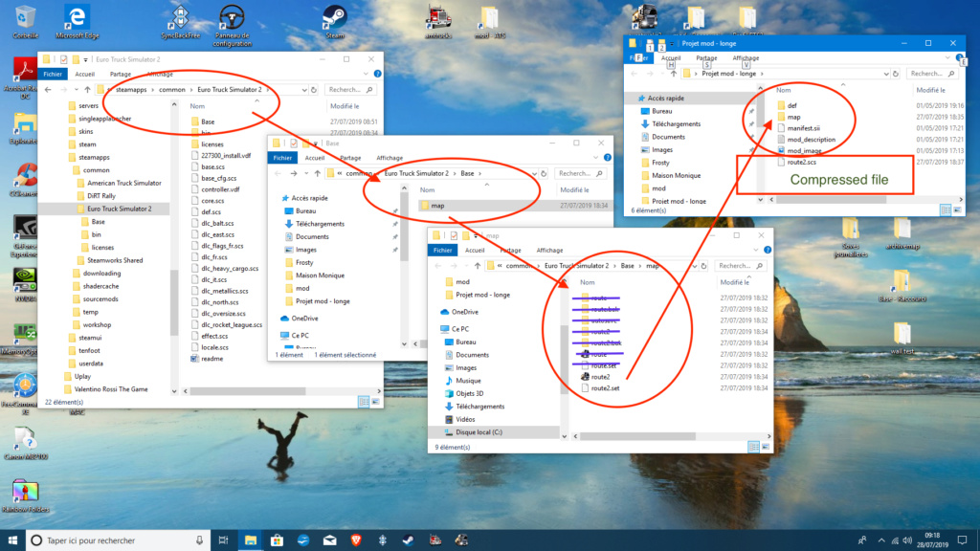Switch Euro Truck Simulator 2 window to details view
Image resolution: width=980 pixels, height=551 pixels.
pos(364,403)
